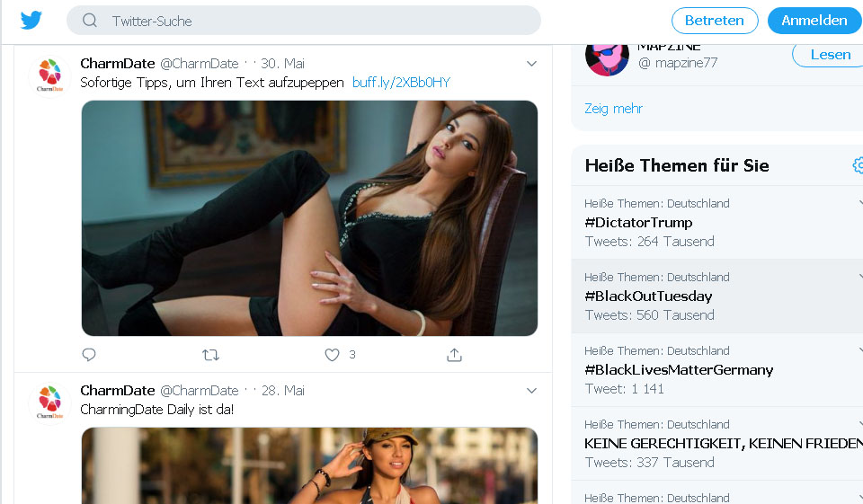
Task: Open the #DictatorTrump trending topic
Action: point(638,222)
